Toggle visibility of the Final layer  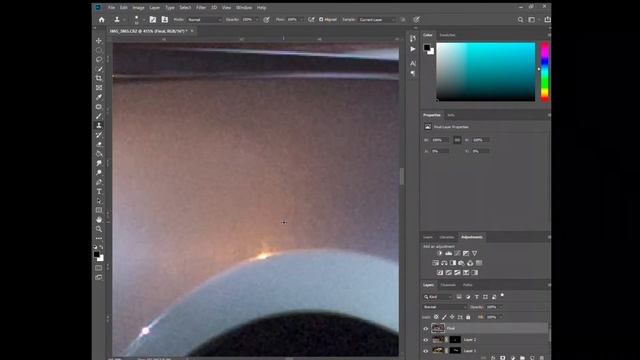[x=426, y=328]
